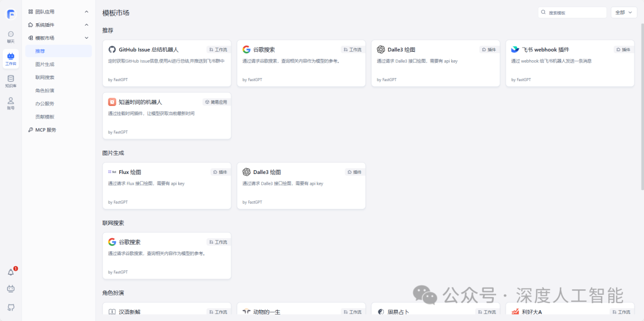Image resolution: width=644 pixels, height=321 pixels.
Task: Click the 模板市场 page heading
Action: click(x=116, y=13)
